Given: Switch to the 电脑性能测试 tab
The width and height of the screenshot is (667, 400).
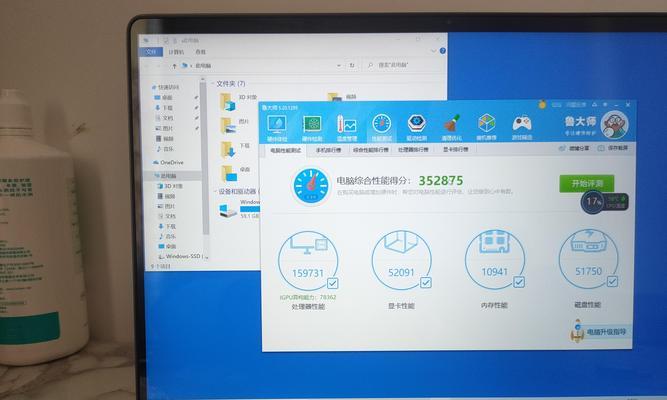Looking at the screenshot, I should (285, 151).
